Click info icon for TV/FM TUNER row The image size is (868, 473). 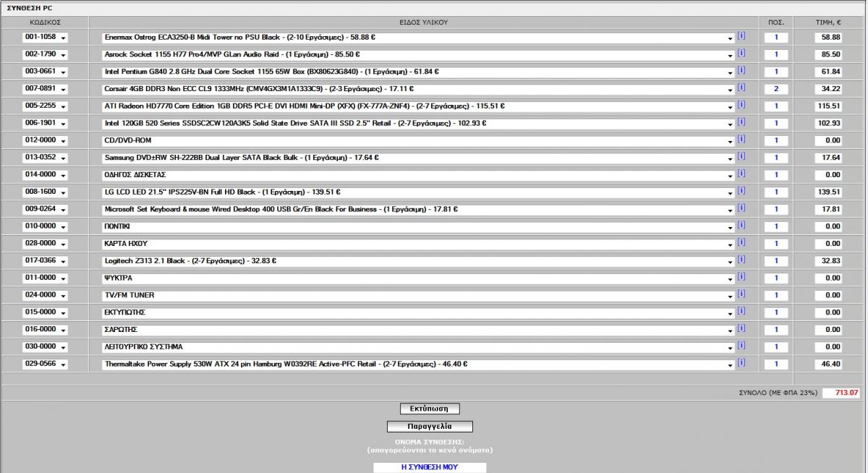point(741,294)
